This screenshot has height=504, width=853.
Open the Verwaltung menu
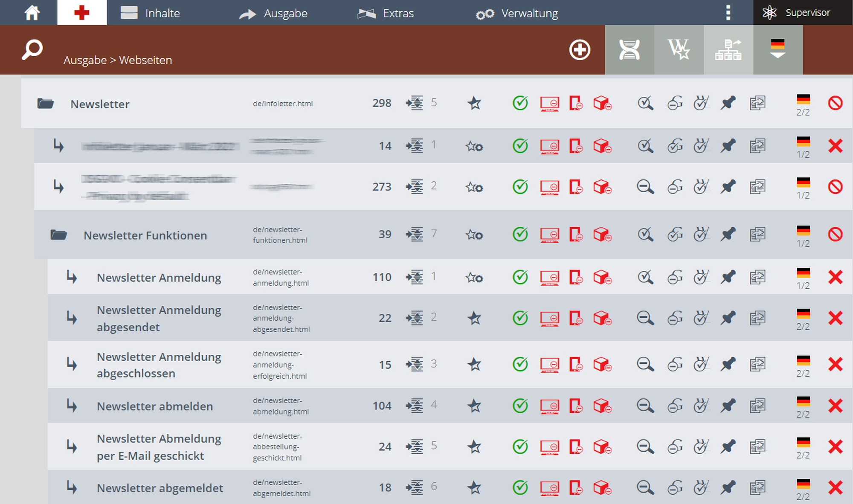[x=517, y=13]
